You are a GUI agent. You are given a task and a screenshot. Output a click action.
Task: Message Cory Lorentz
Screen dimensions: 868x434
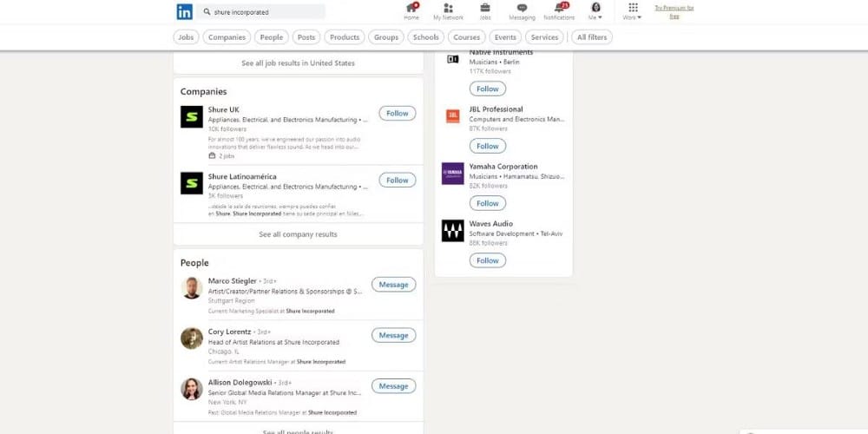tap(393, 335)
